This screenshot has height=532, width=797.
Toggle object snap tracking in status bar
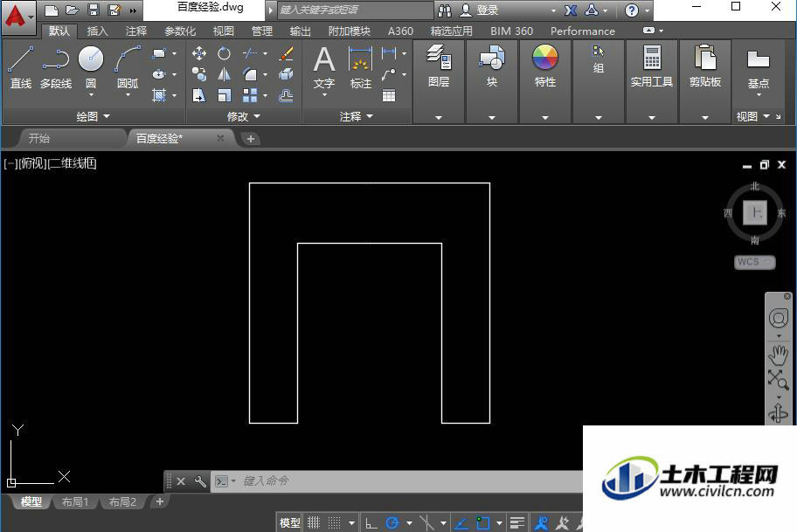(x=461, y=522)
